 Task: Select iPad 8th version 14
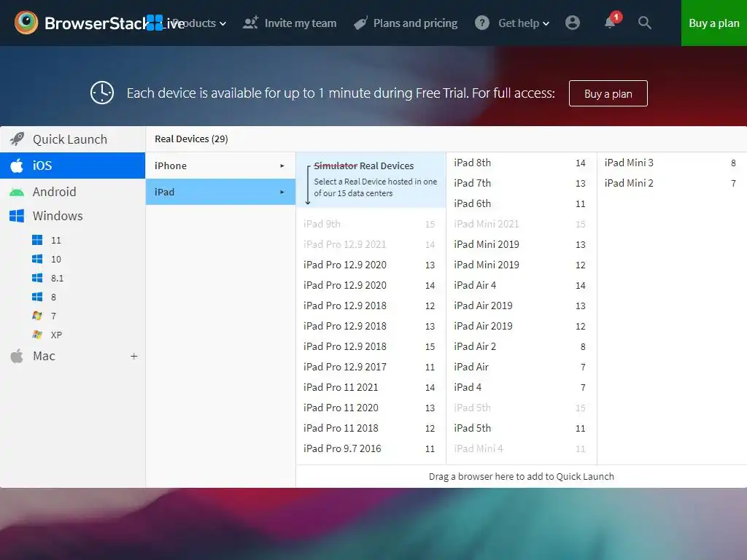[519, 163]
